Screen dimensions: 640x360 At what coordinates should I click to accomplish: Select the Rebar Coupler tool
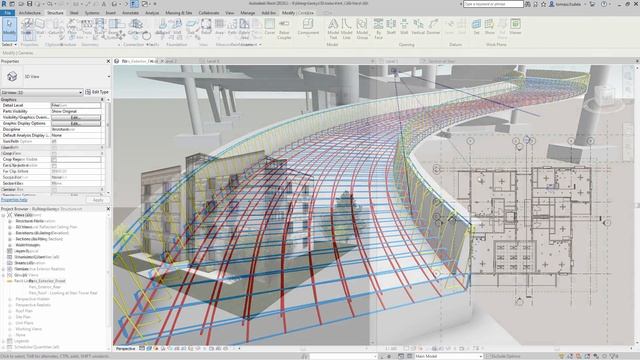284,29
